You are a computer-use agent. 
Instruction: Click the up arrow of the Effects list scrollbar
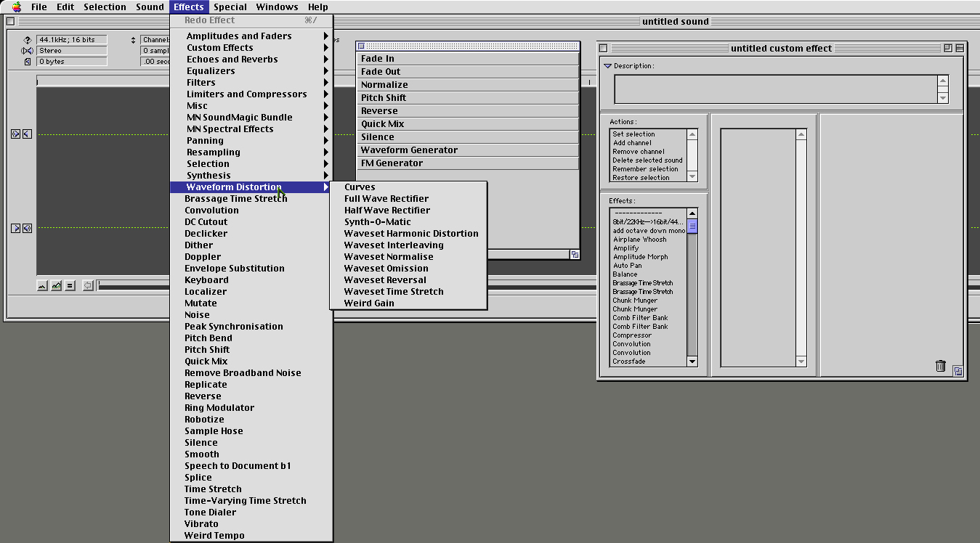pos(692,213)
